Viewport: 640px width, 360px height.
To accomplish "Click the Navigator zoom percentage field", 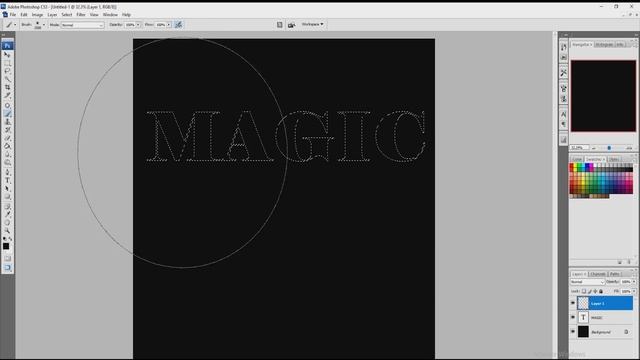I will pyautogui.click(x=580, y=148).
